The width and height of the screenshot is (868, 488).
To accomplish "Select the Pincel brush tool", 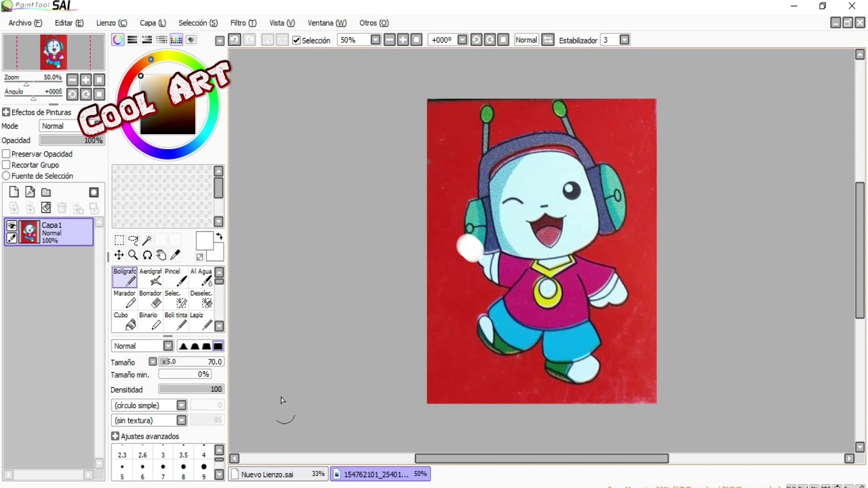I will tap(176, 277).
